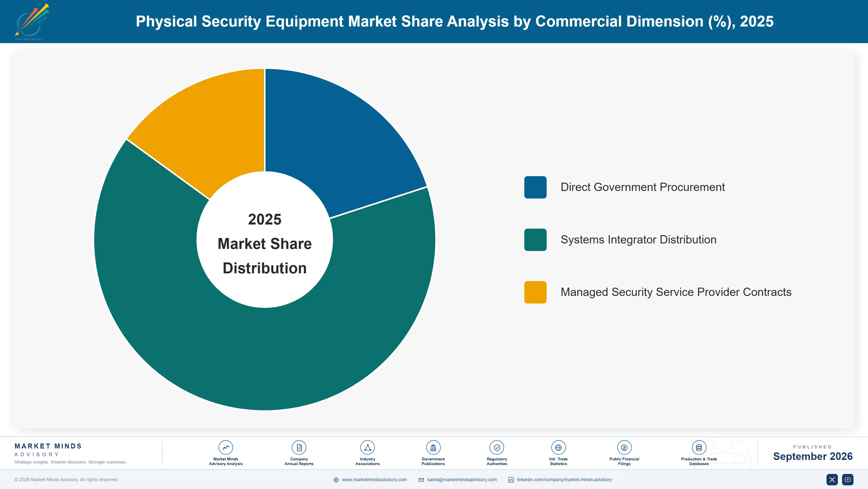Click the website globe icon in footer
868x489 pixels.
(x=336, y=480)
